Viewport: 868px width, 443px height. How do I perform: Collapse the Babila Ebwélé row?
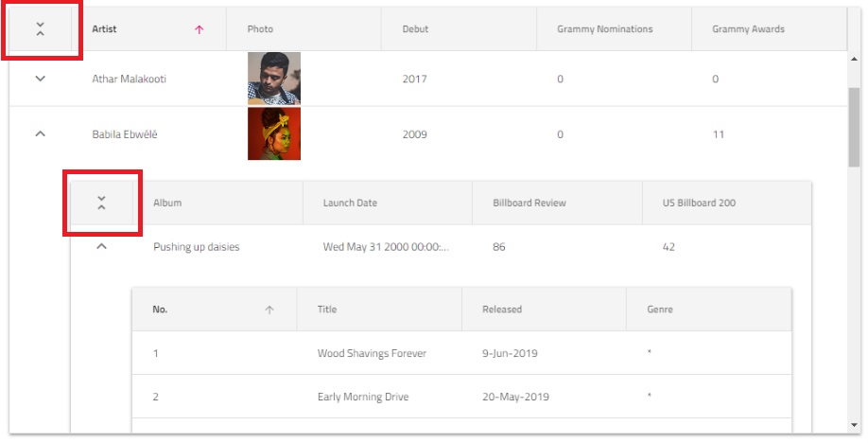click(x=40, y=134)
